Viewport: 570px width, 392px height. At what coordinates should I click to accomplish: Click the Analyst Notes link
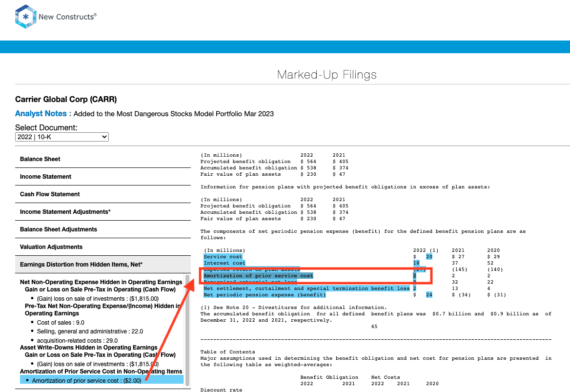[x=43, y=113]
